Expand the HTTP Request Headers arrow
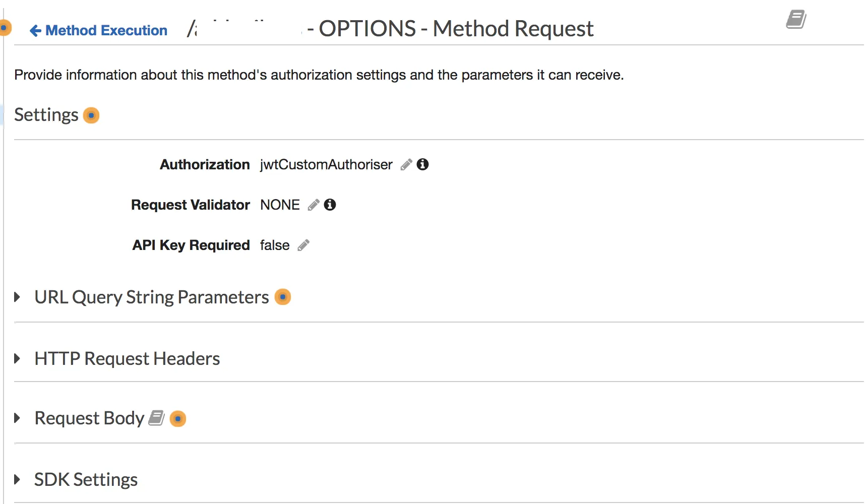The height and width of the screenshot is (504, 866). coord(18,359)
